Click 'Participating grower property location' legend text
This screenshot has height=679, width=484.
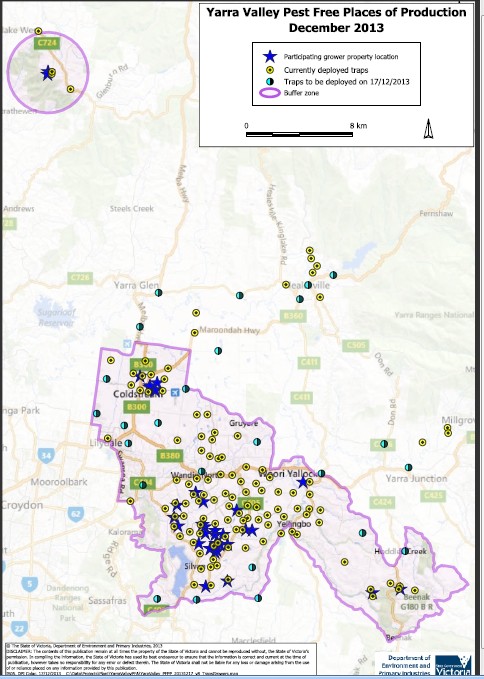point(341,57)
